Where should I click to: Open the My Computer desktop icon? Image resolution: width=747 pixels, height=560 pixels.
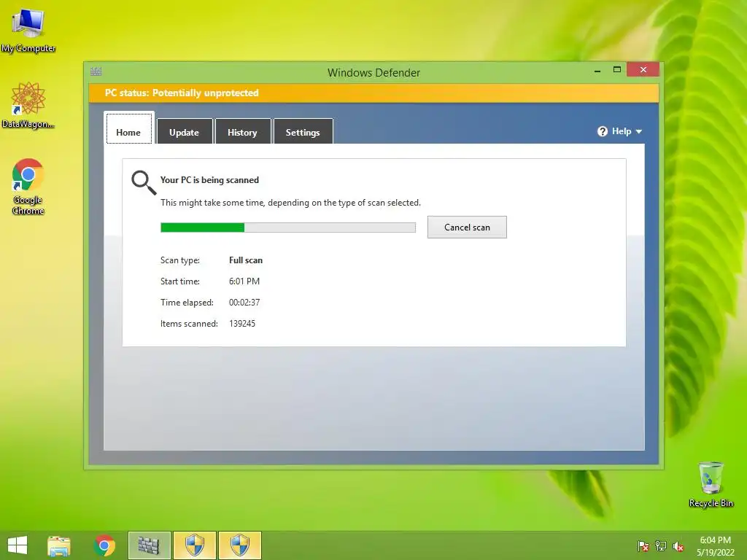click(x=28, y=29)
